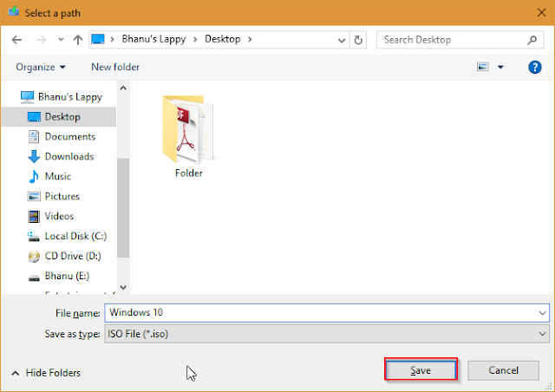Image resolution: width=555 pixels, height=392 pixels.
Task: Open the Help question mark button
Action: coord(535,67)
